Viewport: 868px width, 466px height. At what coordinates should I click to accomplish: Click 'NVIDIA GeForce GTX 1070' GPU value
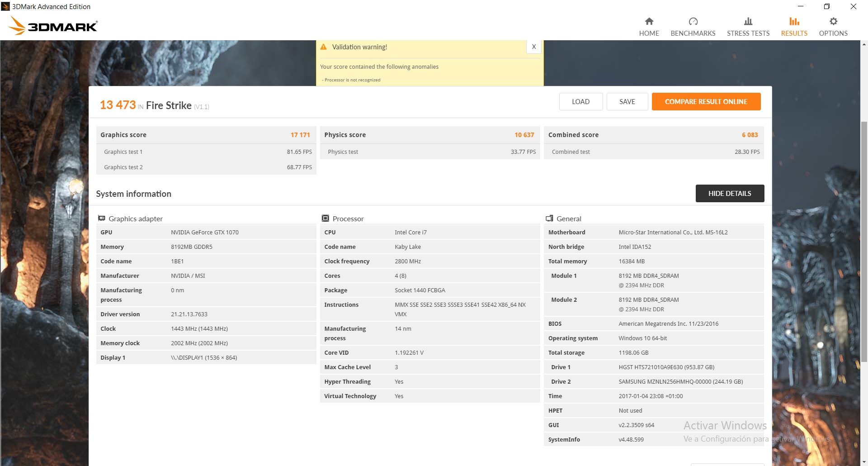point(205,233)
